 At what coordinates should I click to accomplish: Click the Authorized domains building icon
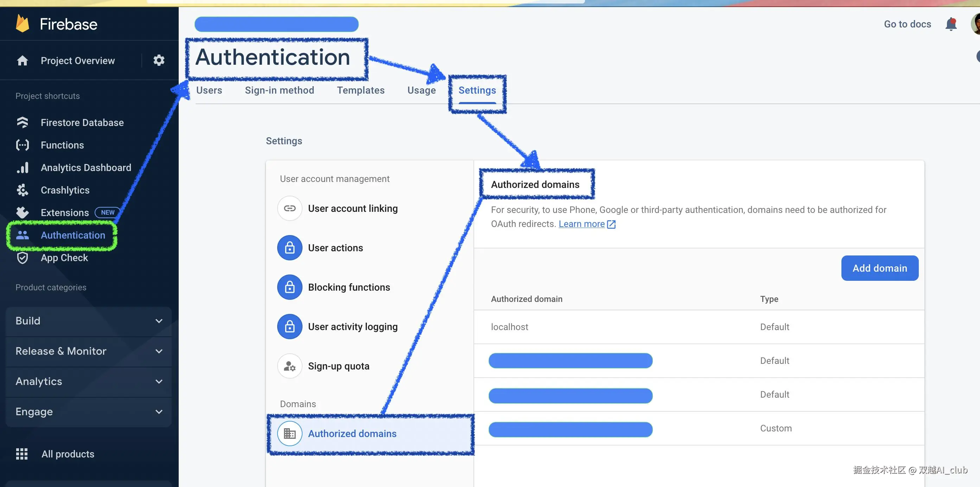tap(289, 434)
